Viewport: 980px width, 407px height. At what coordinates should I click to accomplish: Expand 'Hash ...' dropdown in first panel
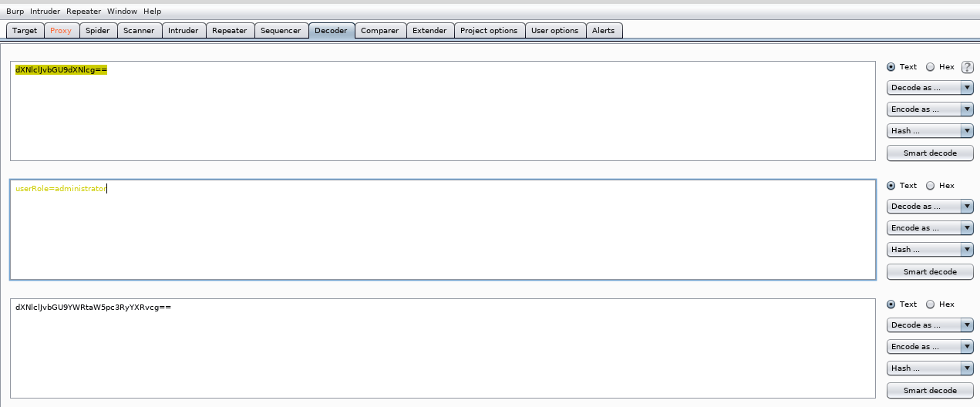point(930,131)
